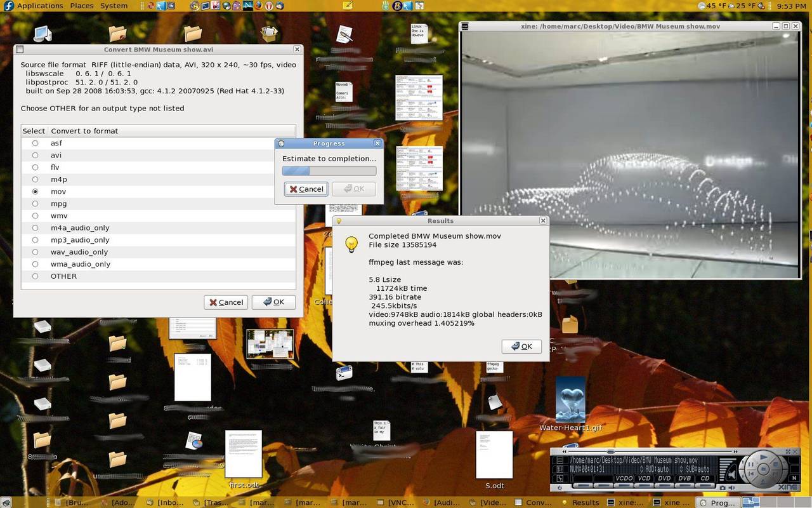This screenshot has height=508, width=812.
Task: Open the Places menu
Action: coord(82,6)
